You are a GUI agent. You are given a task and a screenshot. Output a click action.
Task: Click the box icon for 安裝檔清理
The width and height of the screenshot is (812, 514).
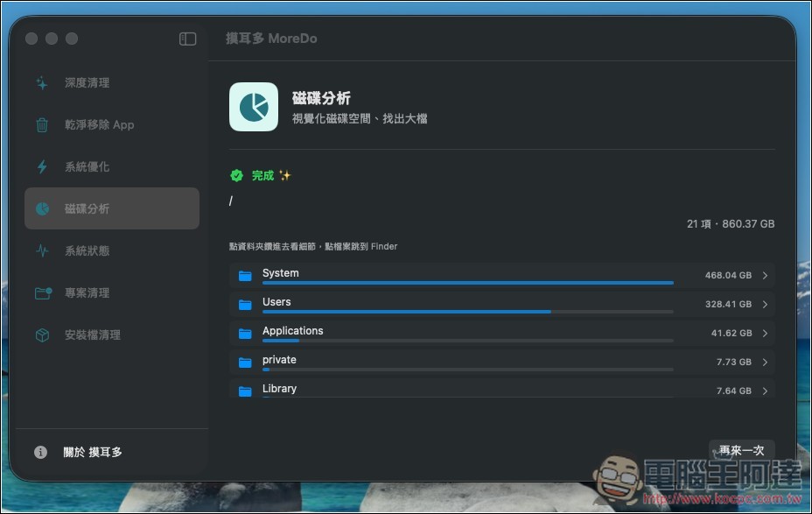[x=42, y=334]
